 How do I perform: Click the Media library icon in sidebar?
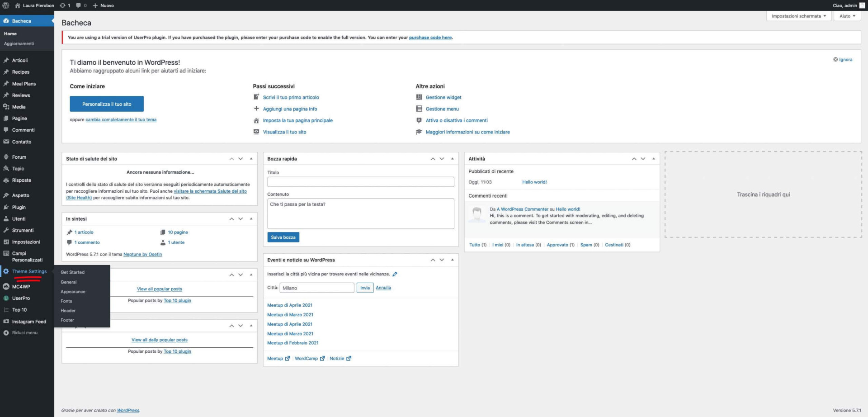coord(6,107)
